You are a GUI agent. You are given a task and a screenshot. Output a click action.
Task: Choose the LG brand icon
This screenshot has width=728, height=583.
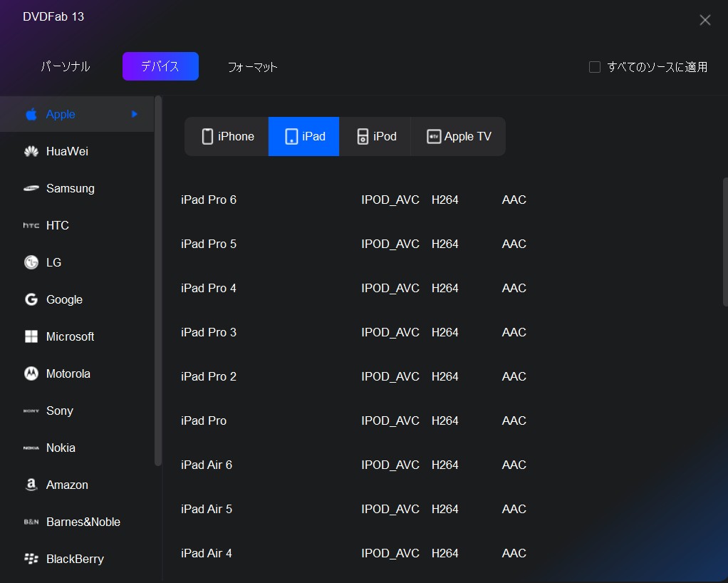coord(31,263)
